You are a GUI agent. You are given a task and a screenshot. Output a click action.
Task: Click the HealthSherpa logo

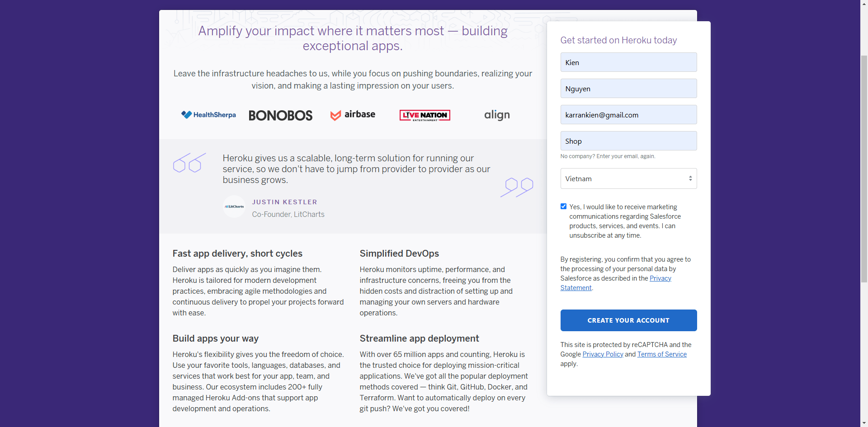click(208, 115)
